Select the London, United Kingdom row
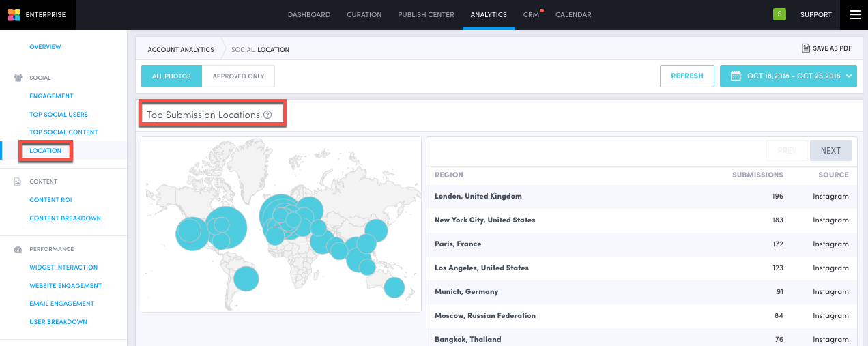Image resolution: width=868 pixels, height=346 pixels. click(x=478, y=197)
